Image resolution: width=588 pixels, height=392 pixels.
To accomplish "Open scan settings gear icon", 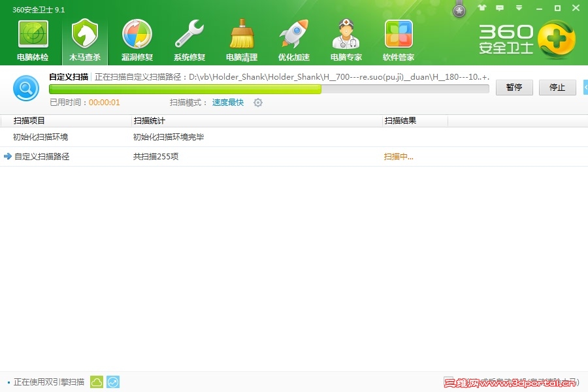I will point(258,103).
